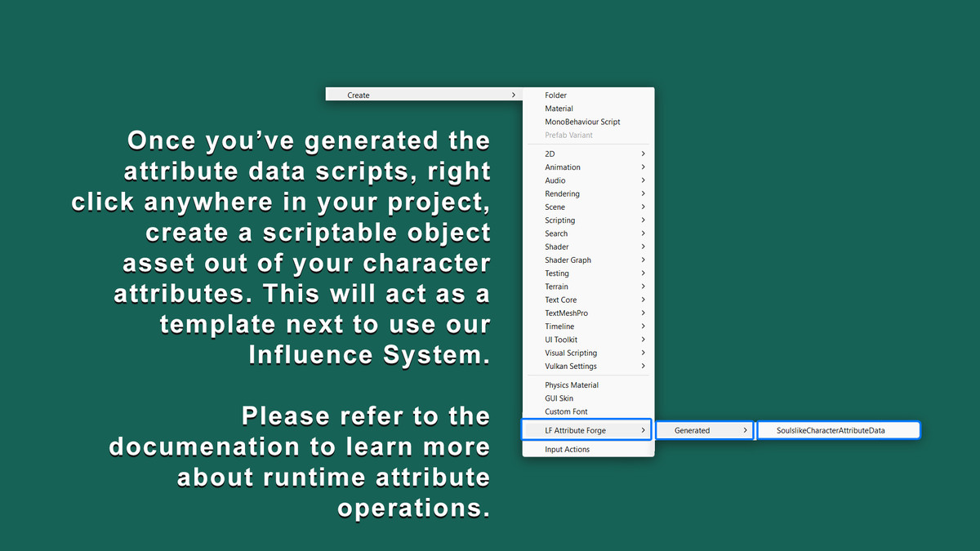Expand the Visual Scripting submenu

642,353
